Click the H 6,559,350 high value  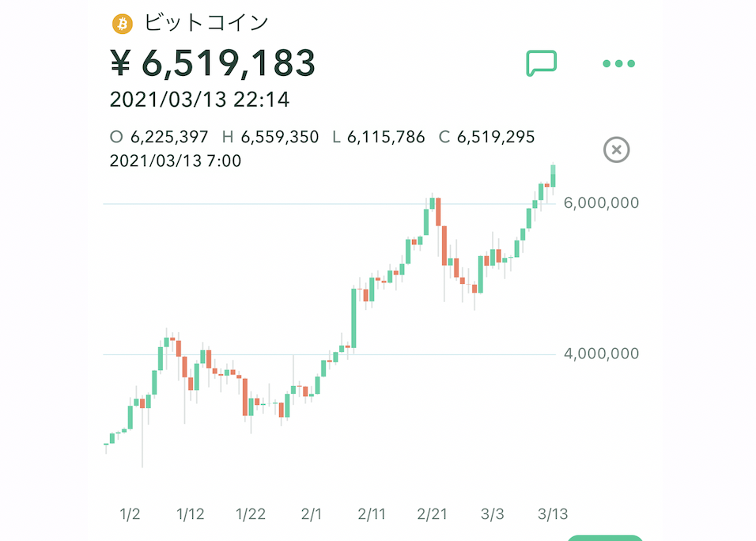[270, 138]
